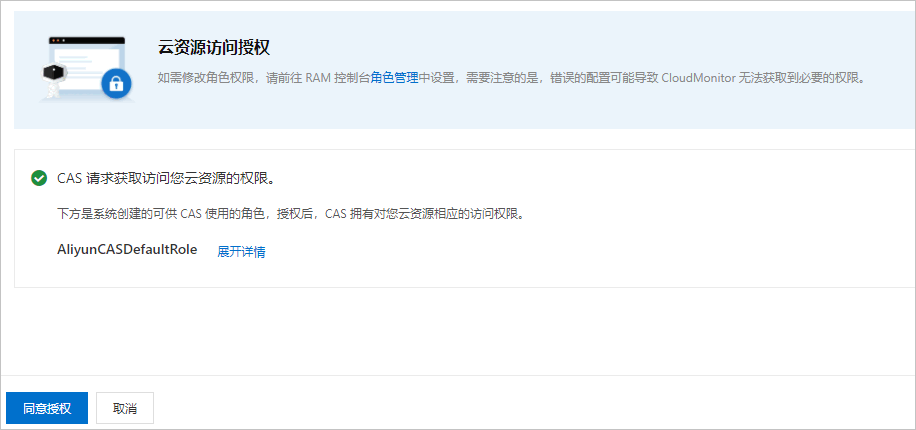Click the 同意授权 button
This screenshot has height=430, width=916.
(47, 408)
